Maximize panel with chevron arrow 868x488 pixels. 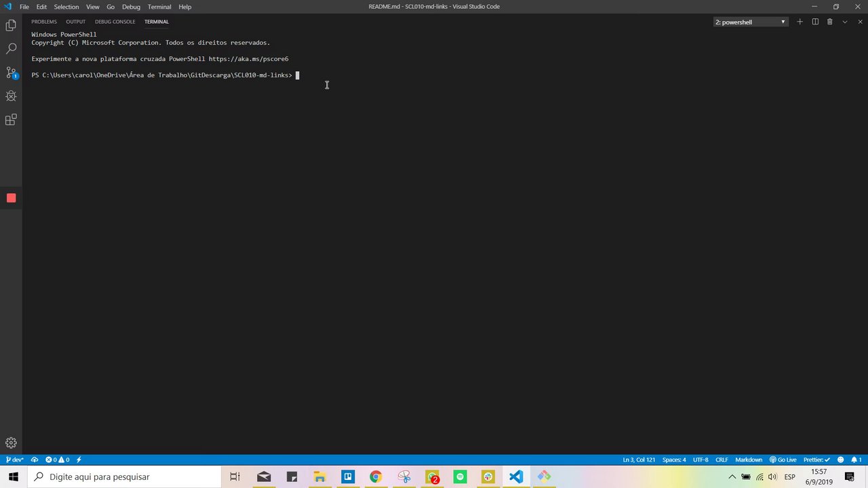pyautogui.click(x=844, y=22)
